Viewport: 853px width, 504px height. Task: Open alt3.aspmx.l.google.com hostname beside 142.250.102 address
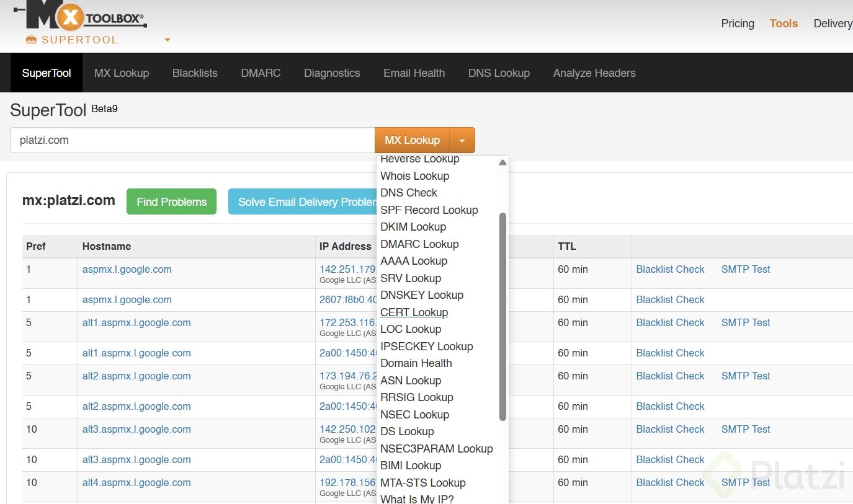pos(136,430)
